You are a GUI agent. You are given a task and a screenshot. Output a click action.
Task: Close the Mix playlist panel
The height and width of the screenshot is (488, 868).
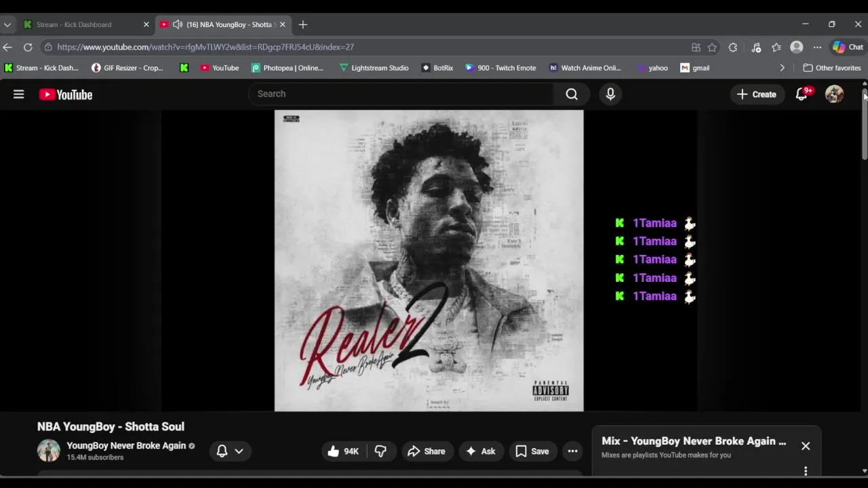[x=806, y=446]
